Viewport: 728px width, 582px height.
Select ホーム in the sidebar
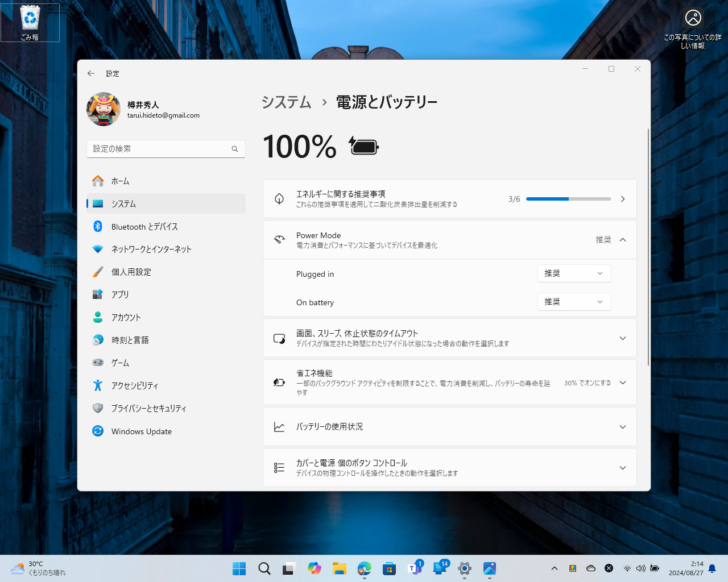pos(122,181)
